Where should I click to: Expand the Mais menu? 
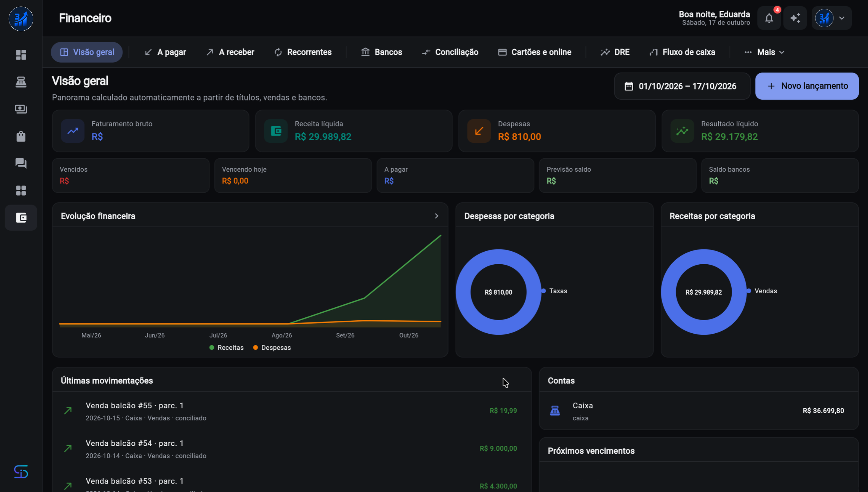[764, 52]
